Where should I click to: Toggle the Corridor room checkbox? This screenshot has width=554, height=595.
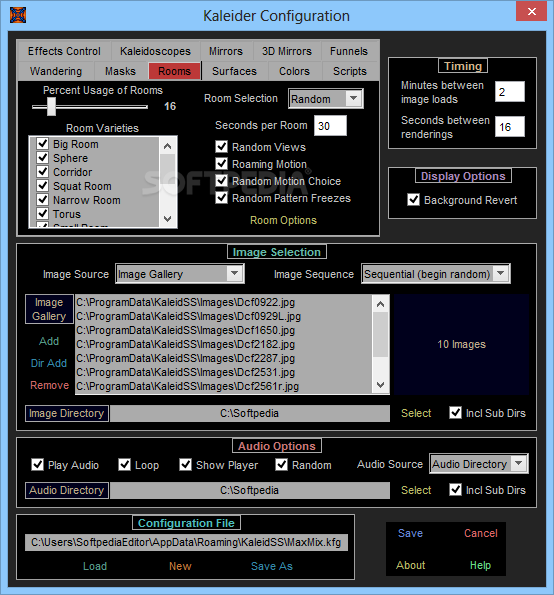[x=42, y=172]
